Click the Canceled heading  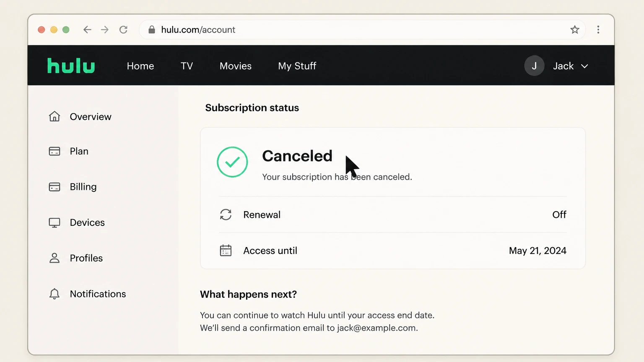(297, 156)
